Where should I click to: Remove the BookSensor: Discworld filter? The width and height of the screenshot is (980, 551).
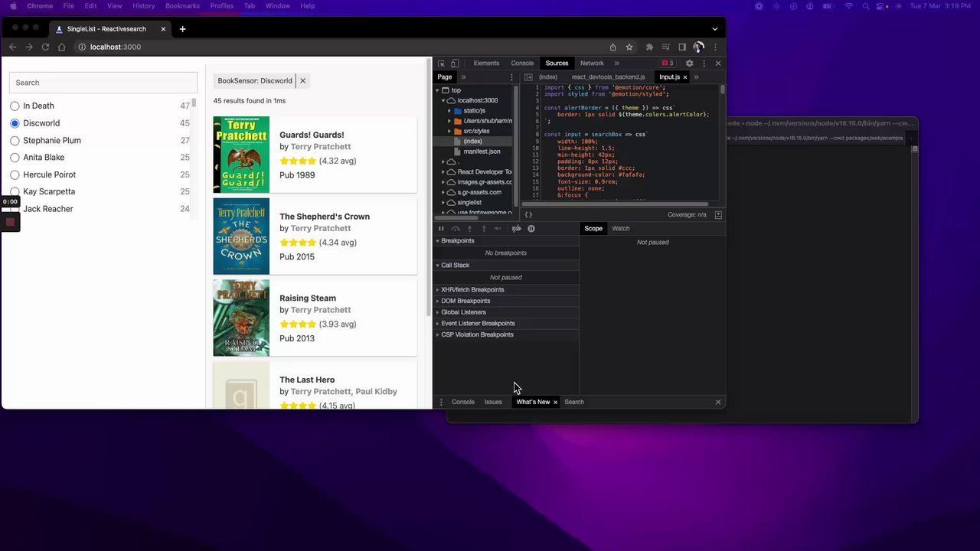302,80
